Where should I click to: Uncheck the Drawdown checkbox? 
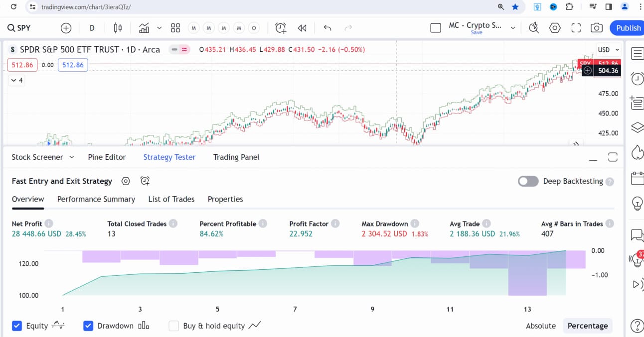point(88,326)
